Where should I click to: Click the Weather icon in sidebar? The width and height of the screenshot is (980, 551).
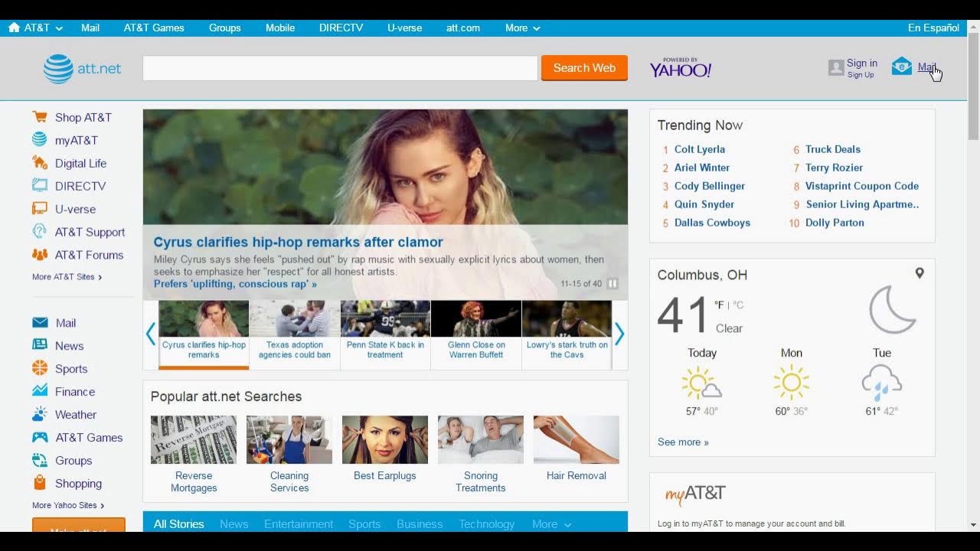(40, 415)
